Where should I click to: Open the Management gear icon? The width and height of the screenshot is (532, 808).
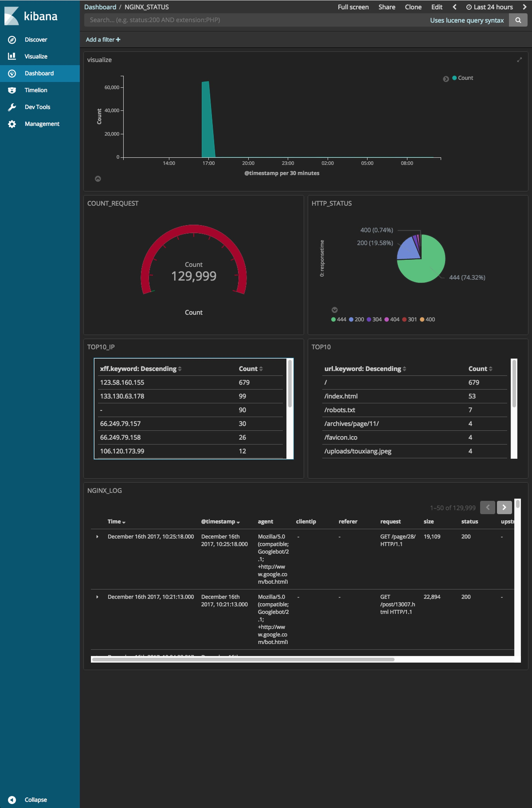pyautogui.click(x=12, y=124)
